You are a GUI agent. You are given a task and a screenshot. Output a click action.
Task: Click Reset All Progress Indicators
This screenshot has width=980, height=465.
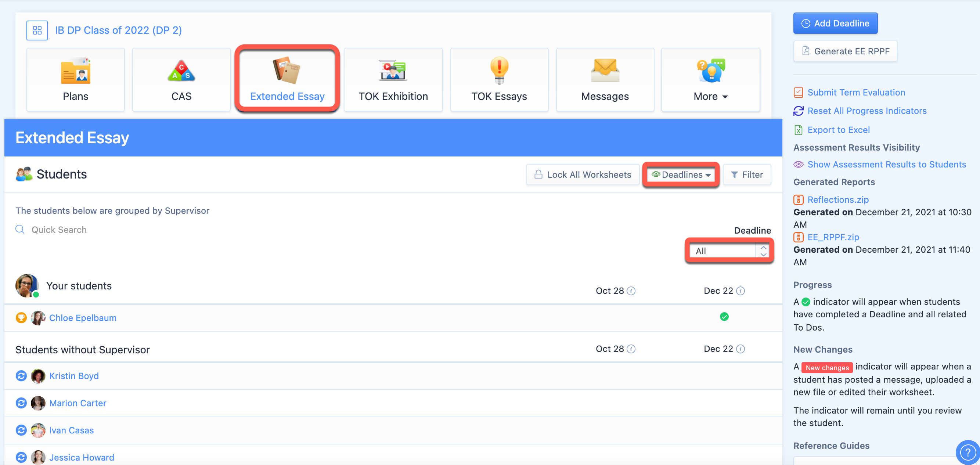[x=867, y=111]
